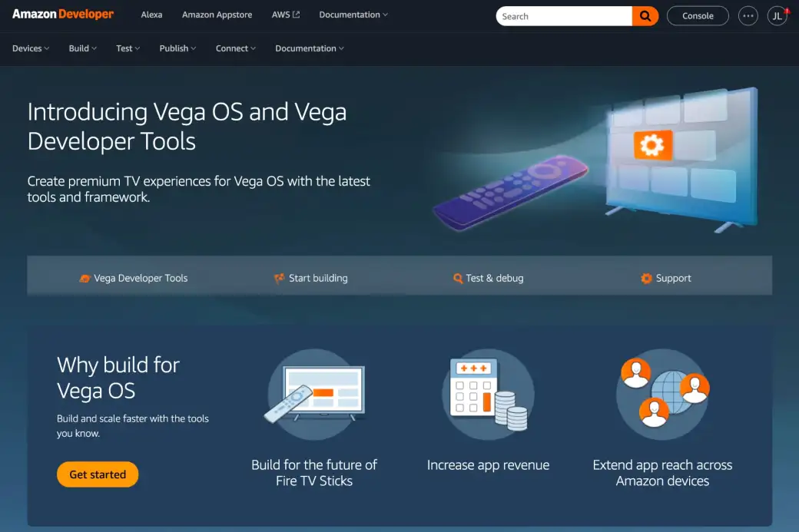Expand the Build dropdown menu
799x532 pixels.
coord(82,48)
